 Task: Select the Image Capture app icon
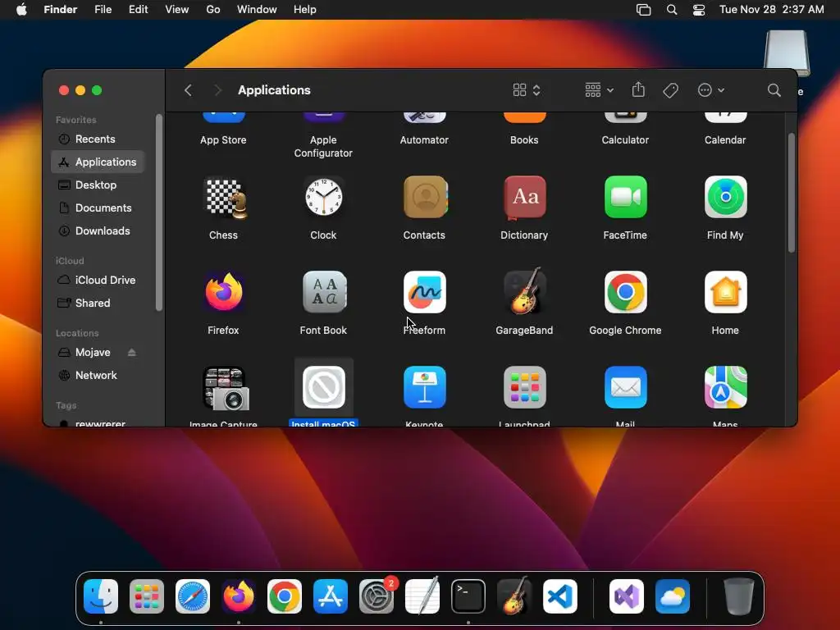226,388
